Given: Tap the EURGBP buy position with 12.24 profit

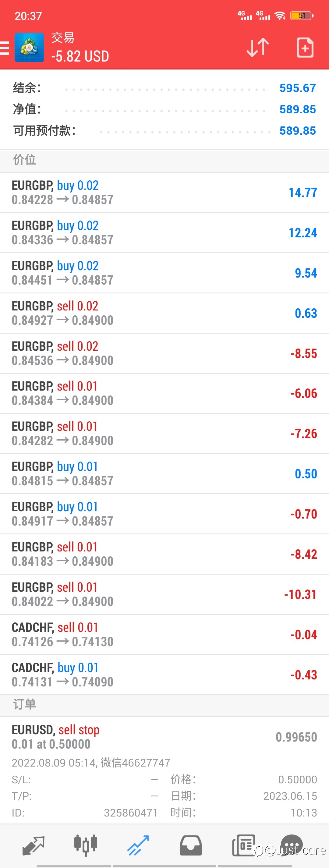Looking at the screenshot, I should coord(164,232).
